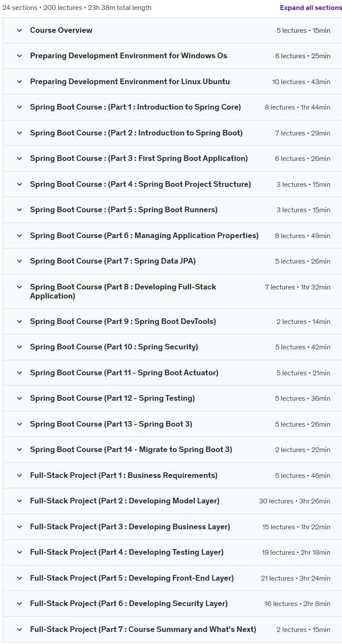The height and width of the screenshot is (644, 342).
Task: Select Part 6 Managing Application Properties heading
Action: 144,236
